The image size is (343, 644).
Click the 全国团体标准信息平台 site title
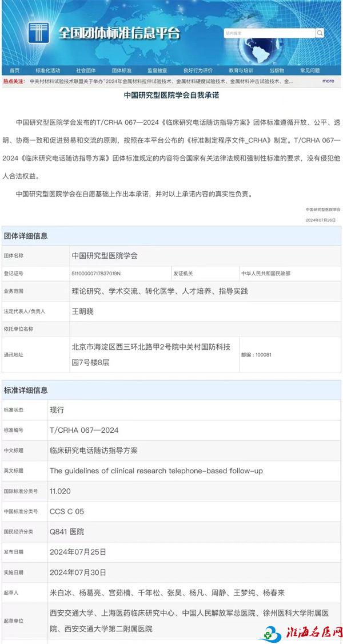tap(119, 34)
